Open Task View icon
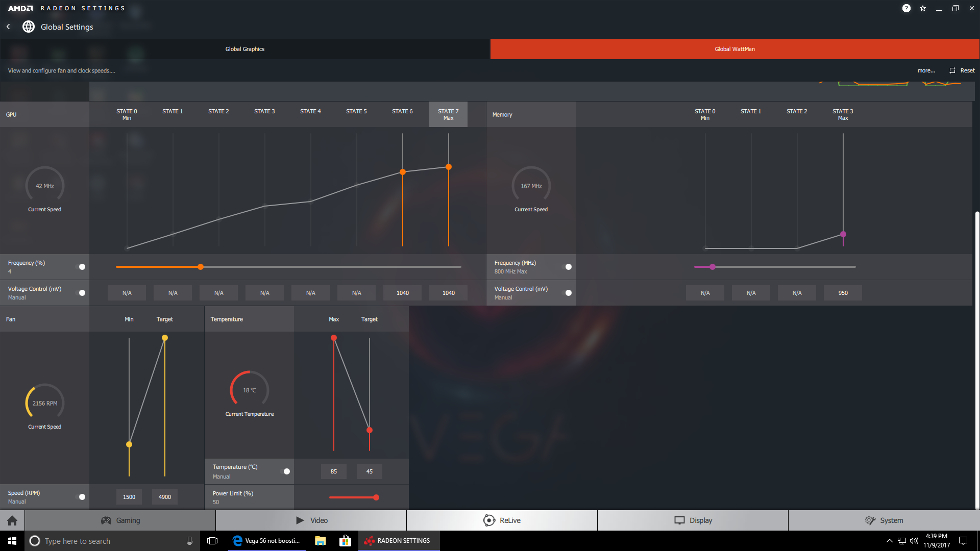The image size is (980, 551). [x=212, y=541]
